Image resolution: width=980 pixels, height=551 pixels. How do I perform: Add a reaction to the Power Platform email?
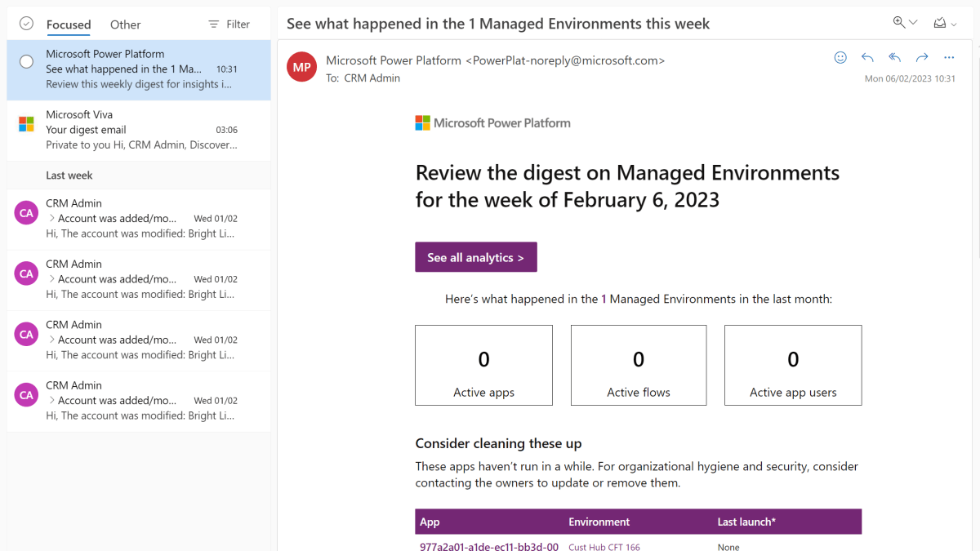[840, 57]
